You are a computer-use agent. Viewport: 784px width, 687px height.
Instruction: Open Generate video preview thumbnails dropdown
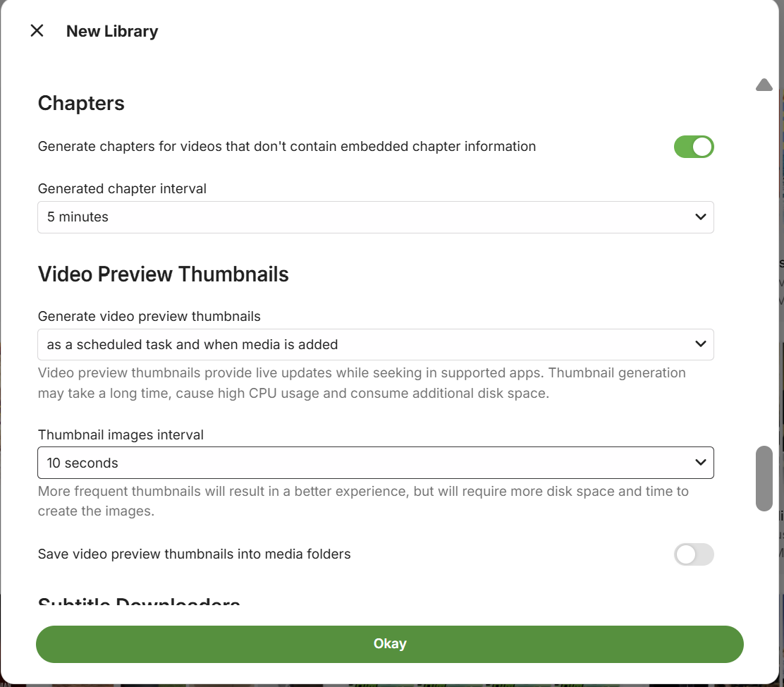[x=375, y=344]
